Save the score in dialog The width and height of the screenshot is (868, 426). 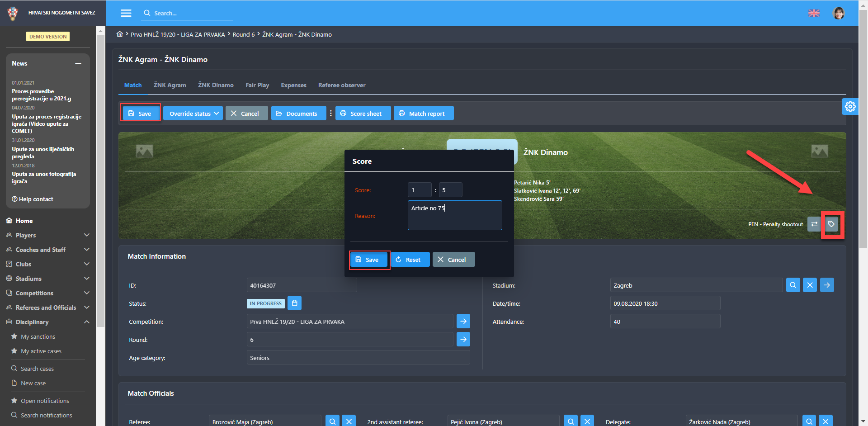pyautogui.click(x=369, y=260)
